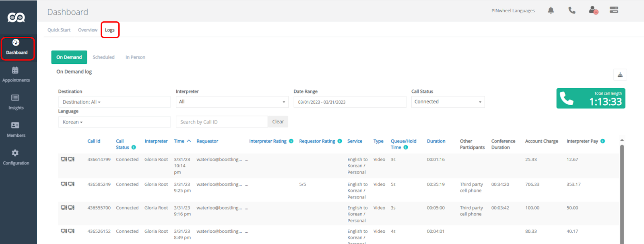Click video call icon for call 436526152

[x=68, y=231]
